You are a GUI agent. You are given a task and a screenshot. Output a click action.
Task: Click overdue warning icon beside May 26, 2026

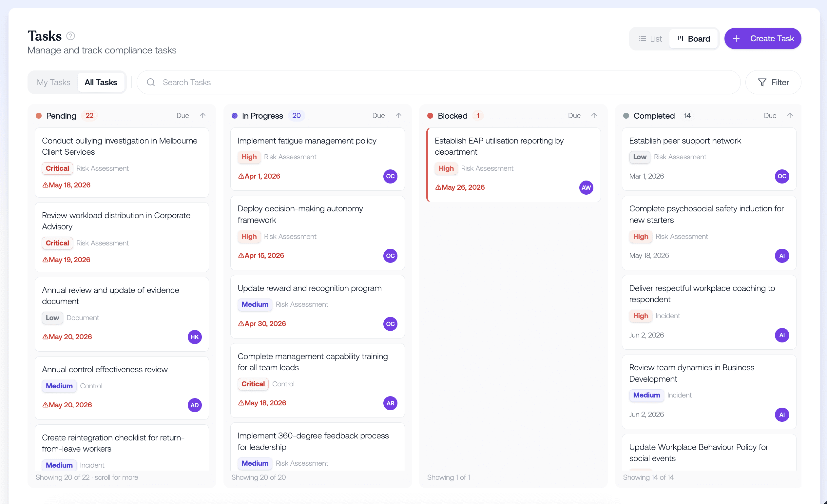pyautogui.click(x=438, y=187)
